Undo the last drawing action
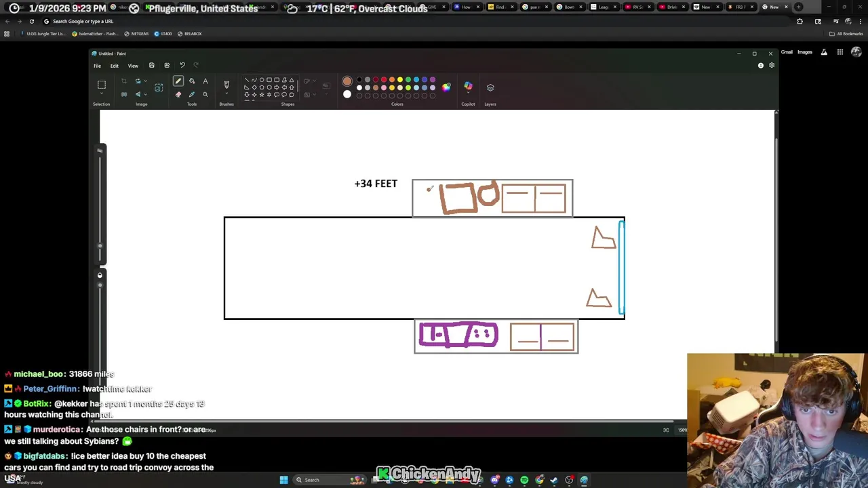868x488 pixels. [x=182, y=65]
